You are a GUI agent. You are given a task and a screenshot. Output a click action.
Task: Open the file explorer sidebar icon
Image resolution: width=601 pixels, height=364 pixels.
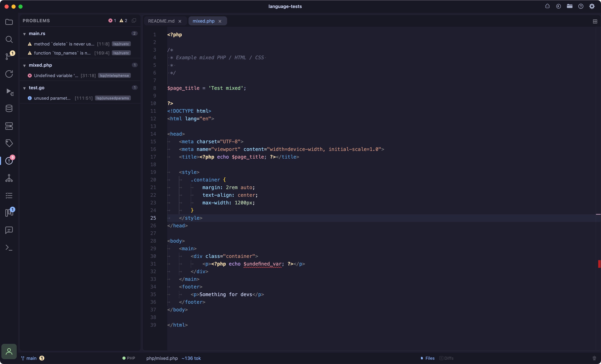tap(9, 22)
